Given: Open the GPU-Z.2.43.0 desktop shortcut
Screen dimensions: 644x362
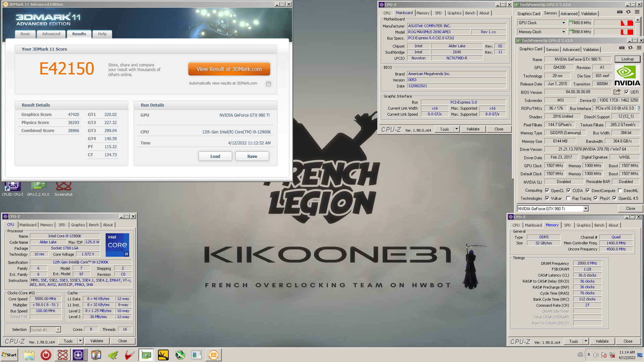Looking at the screenshot, I should [38, 189].
